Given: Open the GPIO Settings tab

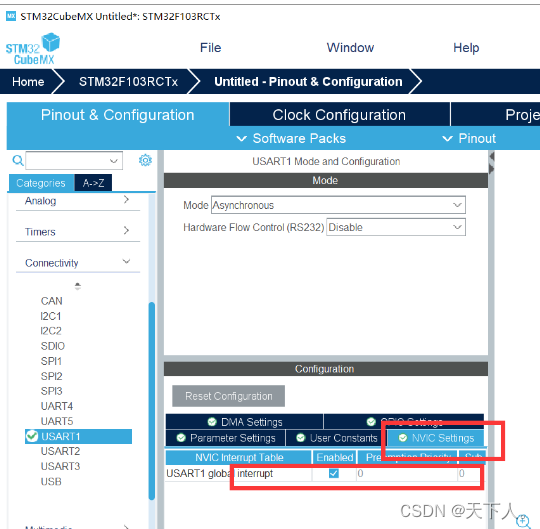Looking at the screenshot, I should coord(404,422).
